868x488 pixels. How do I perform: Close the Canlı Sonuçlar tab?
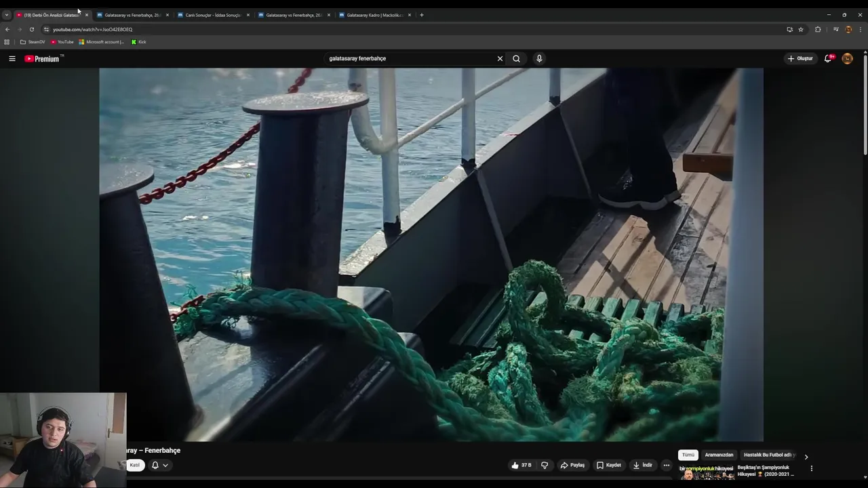(x=248, y=15)
